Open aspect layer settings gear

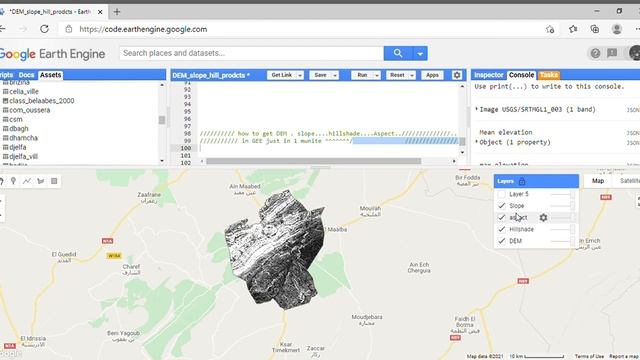click(543, 218)
